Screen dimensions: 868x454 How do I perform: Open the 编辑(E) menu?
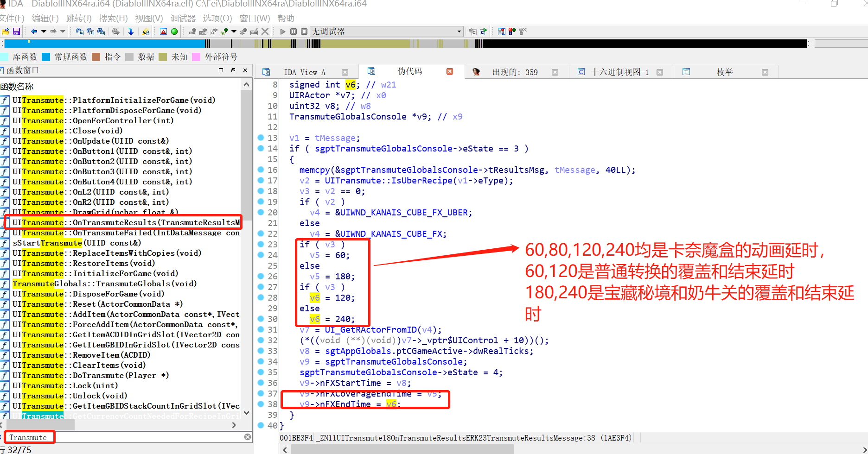pos(45,19)
